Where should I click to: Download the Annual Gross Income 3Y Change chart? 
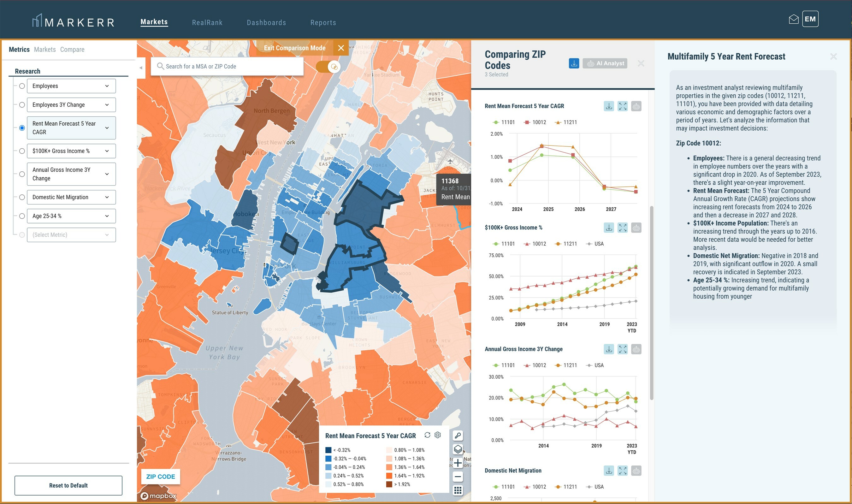click(x=609, y=349)
